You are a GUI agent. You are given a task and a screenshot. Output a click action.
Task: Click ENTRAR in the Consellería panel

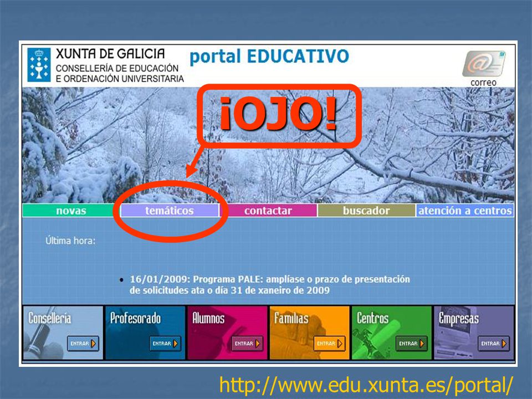83,344
